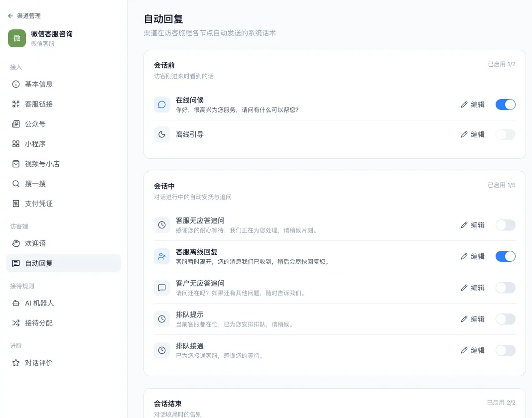The image size is (532, 418).
Task: Click the 当前客服都在忙 queue message text
Action: [x=235, y=324]
